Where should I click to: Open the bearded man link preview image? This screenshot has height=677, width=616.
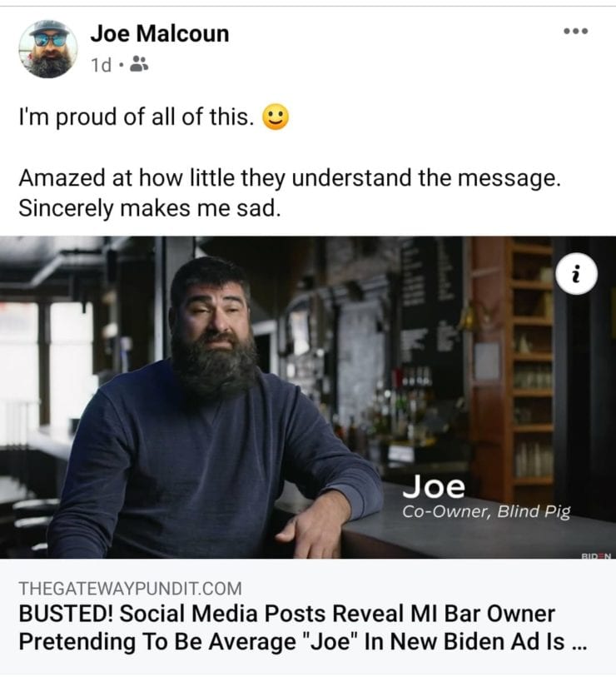click(x=308, y=397)
